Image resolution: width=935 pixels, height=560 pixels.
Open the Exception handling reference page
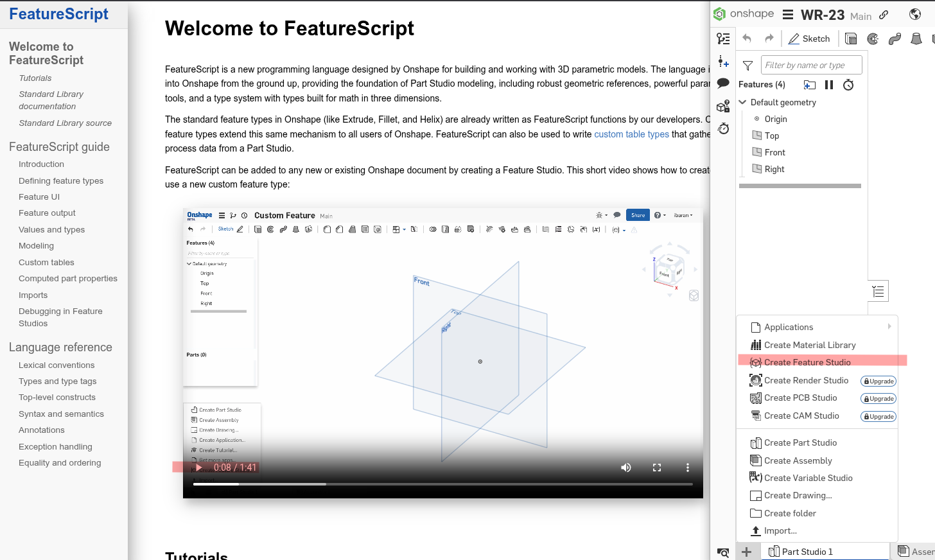tap(55, 446)
